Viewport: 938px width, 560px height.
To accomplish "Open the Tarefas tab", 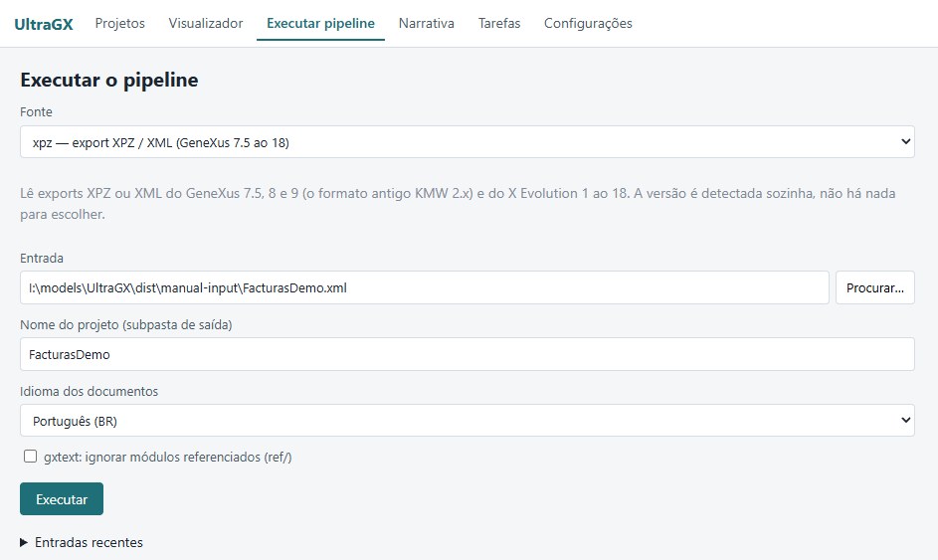I will 499,23.
